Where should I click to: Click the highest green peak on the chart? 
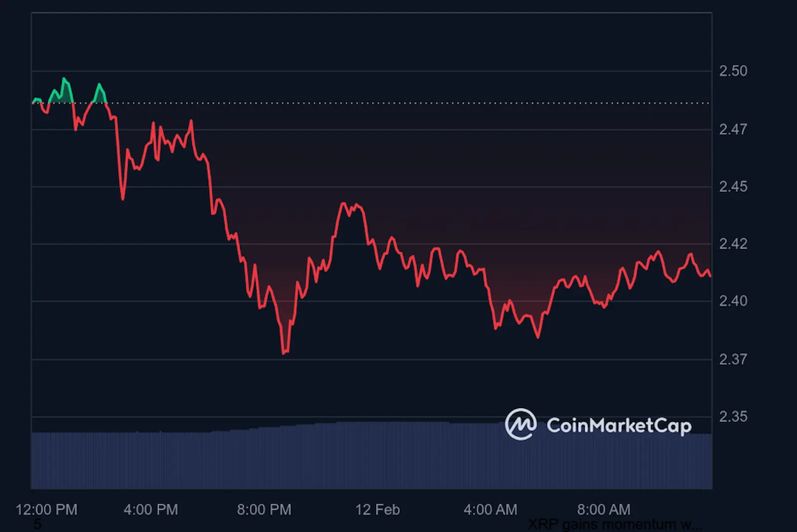[64, 79]
